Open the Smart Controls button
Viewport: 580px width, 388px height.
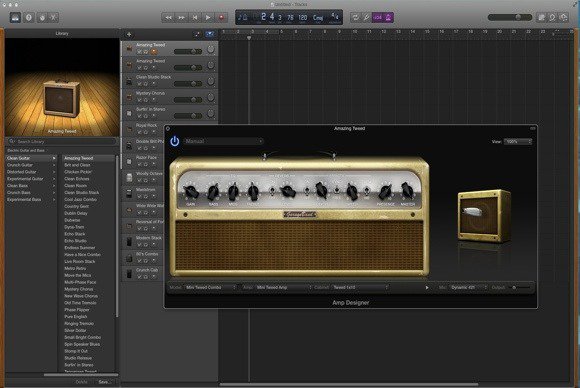[42, 17]
